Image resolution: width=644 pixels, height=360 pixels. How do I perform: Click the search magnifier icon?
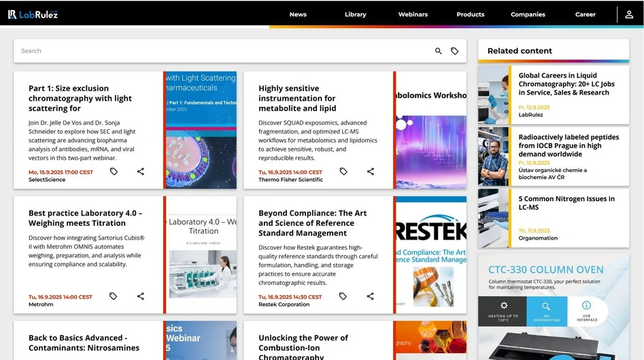439,51
